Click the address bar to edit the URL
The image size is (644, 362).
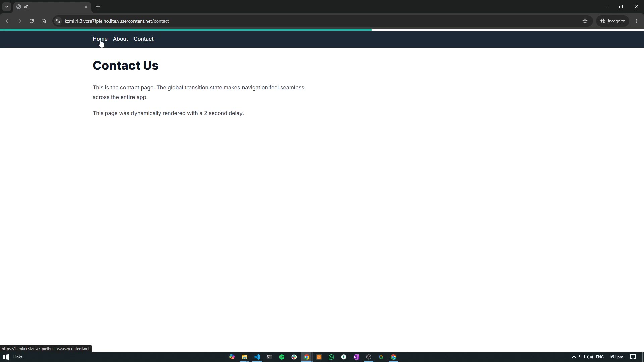pos(235,21)
